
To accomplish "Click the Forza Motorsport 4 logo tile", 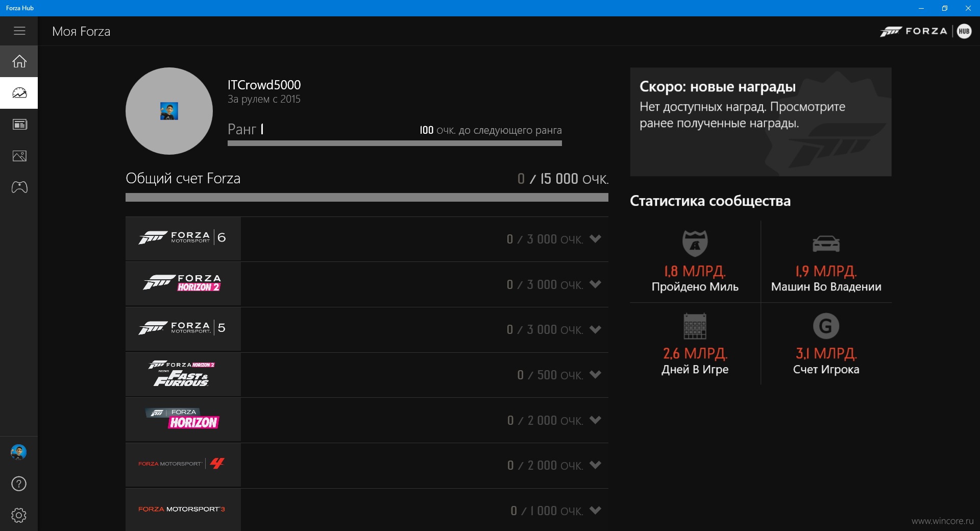I will pyautogui.click(x=183, y=465).
